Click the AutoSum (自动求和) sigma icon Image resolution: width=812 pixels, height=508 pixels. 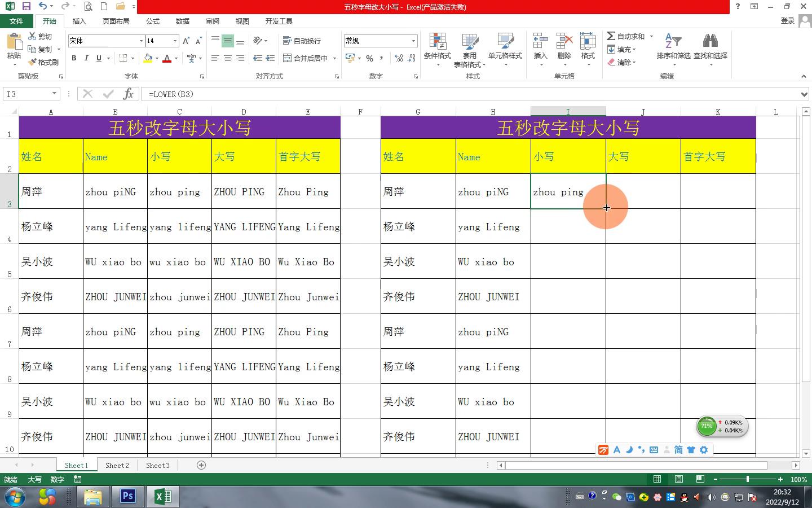[x=611, y=36]
